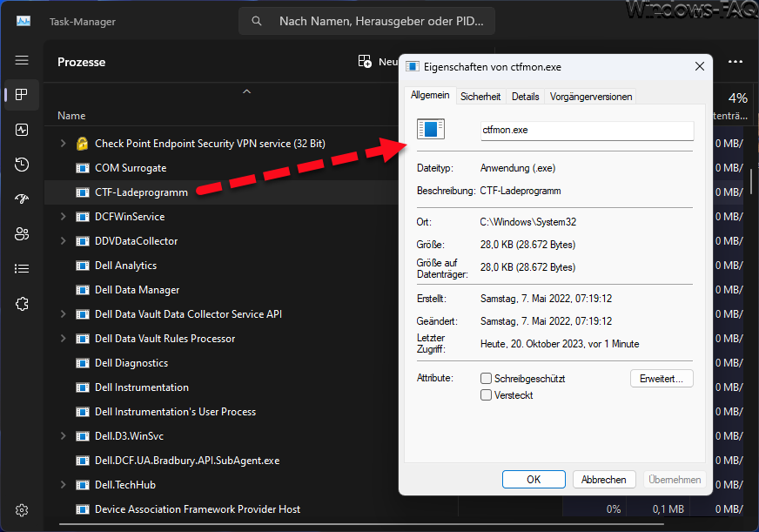Viewport: 759px width, 532px height.
Task: Switch to the Sicherheit tab
Action: point(480,97)
